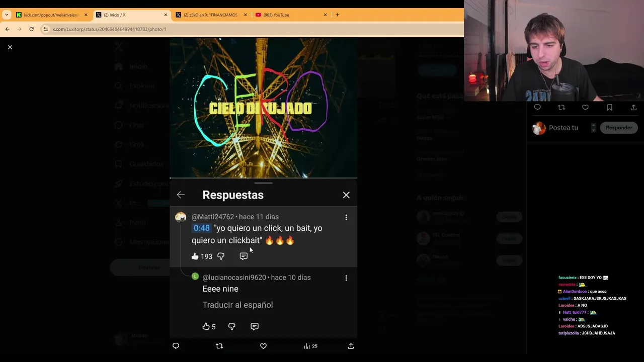Click the x.com address bar URL

coord(109,29)
